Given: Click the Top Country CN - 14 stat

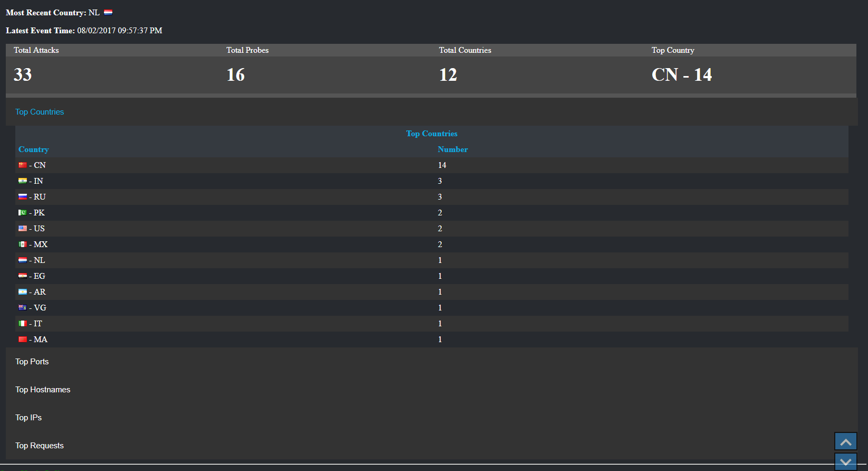Looking at the screenshot, I should pos(682,75).
